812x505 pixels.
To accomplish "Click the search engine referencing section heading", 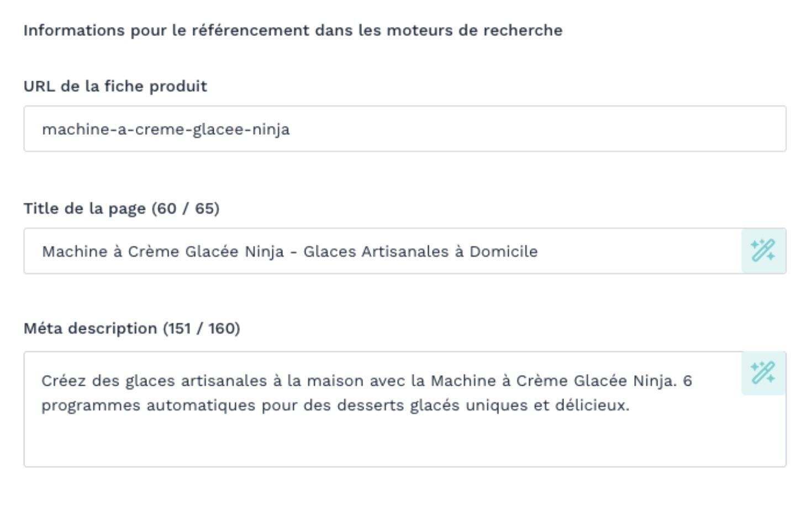I will [293, 30].
